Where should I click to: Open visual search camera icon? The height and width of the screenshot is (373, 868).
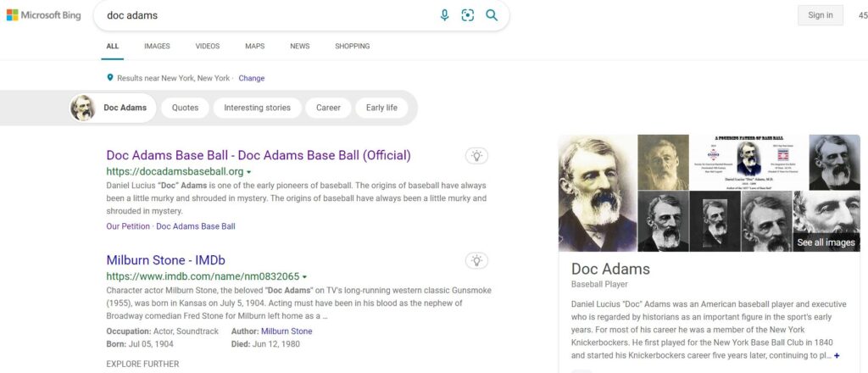click(467, 15)
